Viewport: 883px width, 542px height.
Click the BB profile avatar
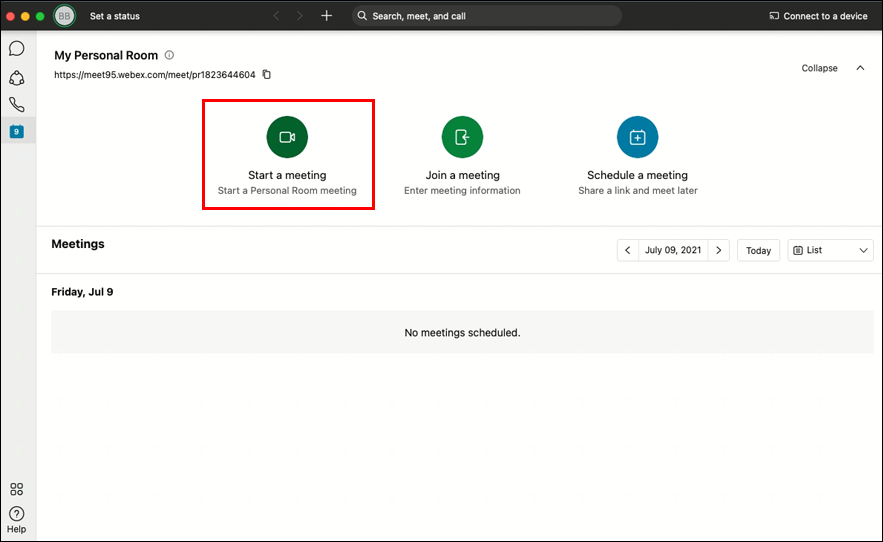point(64,16)
